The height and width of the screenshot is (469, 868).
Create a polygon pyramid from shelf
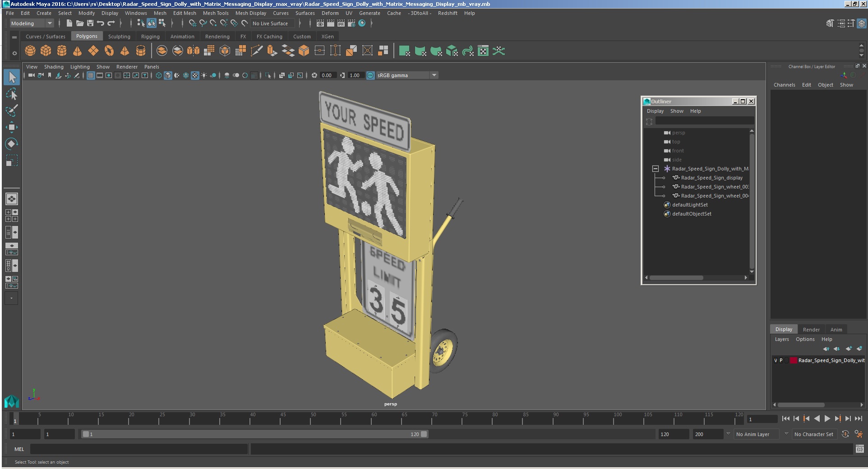pos(125,51)
